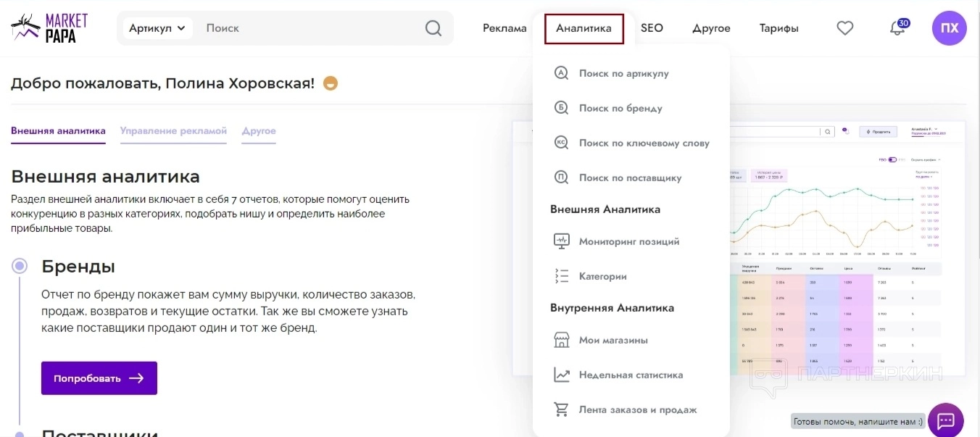Open "Мониторинг позиций" menu item
This screenshot has width=980, height=437.
(x=628, y=241)
